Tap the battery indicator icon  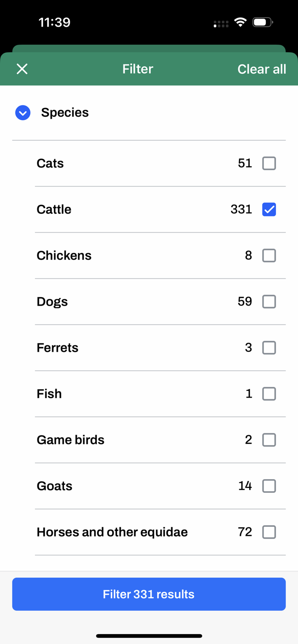coord(262,22)
